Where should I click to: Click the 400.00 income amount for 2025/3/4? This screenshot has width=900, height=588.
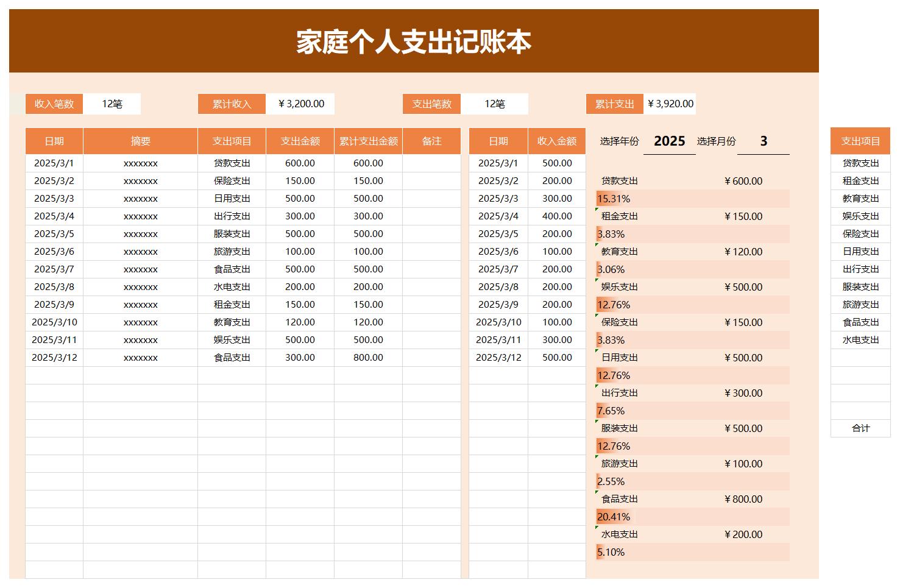[x=557, y=216]
